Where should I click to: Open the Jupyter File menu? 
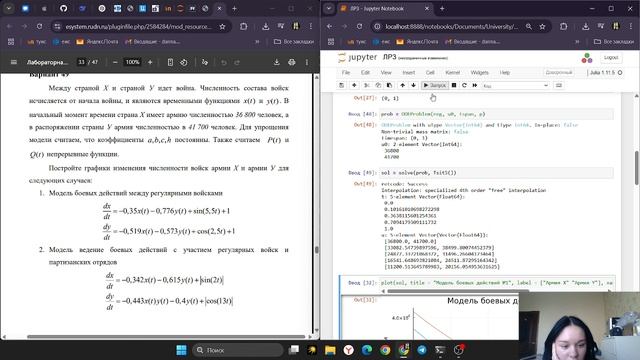[x=346, y=73]
